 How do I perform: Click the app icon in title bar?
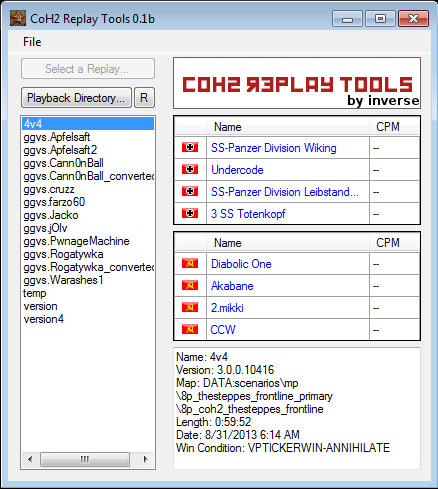(18, 19)
